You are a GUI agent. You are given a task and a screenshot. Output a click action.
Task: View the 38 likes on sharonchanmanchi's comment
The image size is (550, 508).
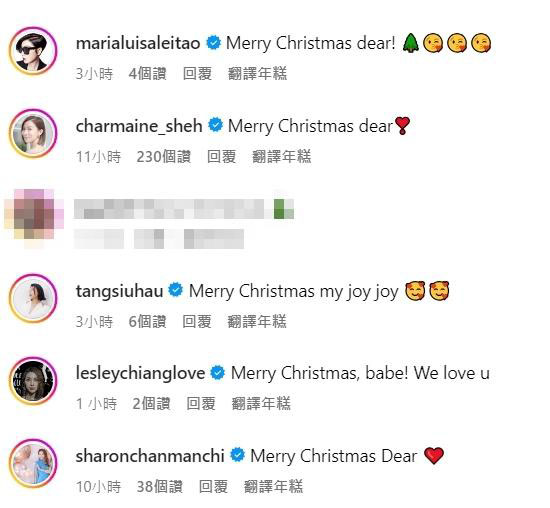160,486
